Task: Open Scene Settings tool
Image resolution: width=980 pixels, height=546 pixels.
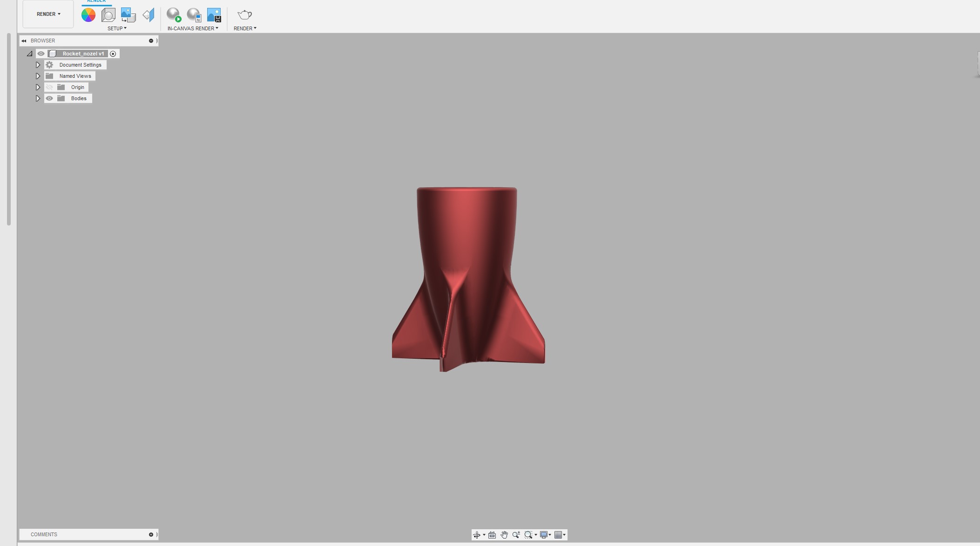Action: pos(108,15)
